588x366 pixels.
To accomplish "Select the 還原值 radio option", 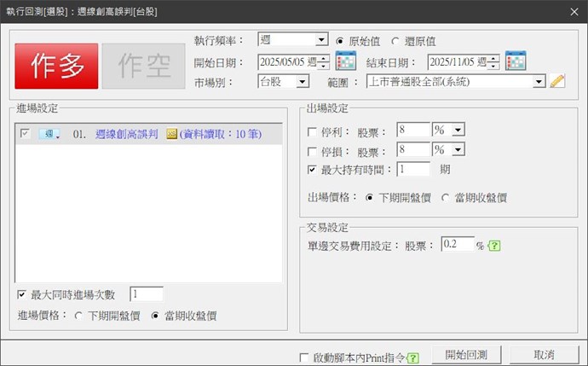I will pos(395,41).
